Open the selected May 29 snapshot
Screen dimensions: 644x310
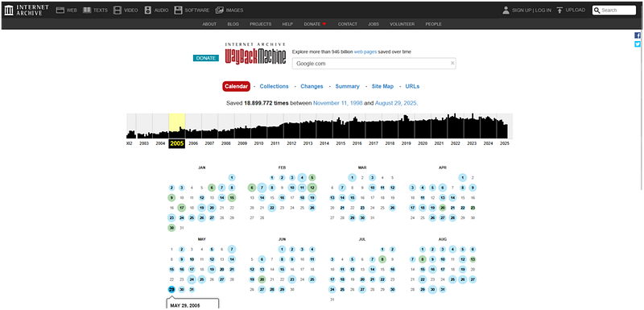[171, 289]
